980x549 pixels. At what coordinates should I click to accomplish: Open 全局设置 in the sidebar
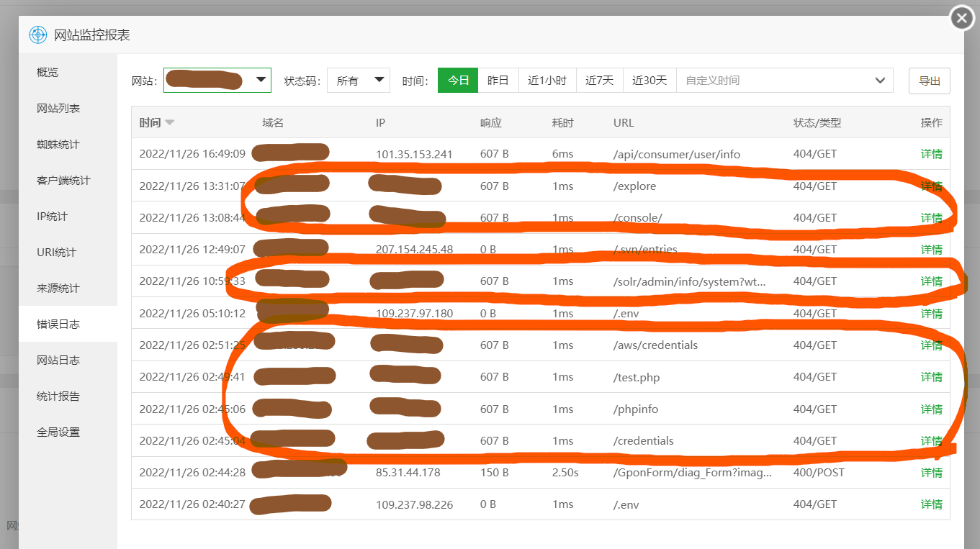click(x=68, y=432)
